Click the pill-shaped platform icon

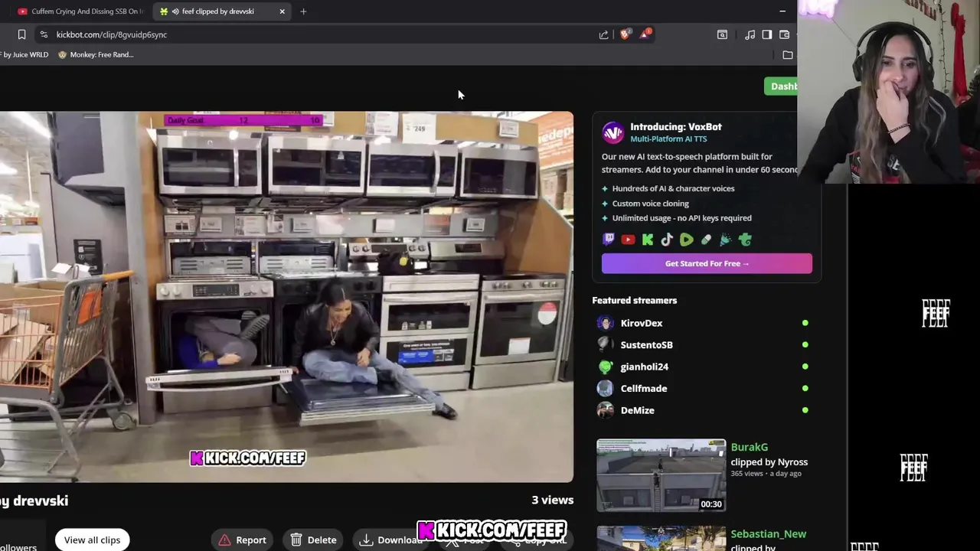coord(706,240)
